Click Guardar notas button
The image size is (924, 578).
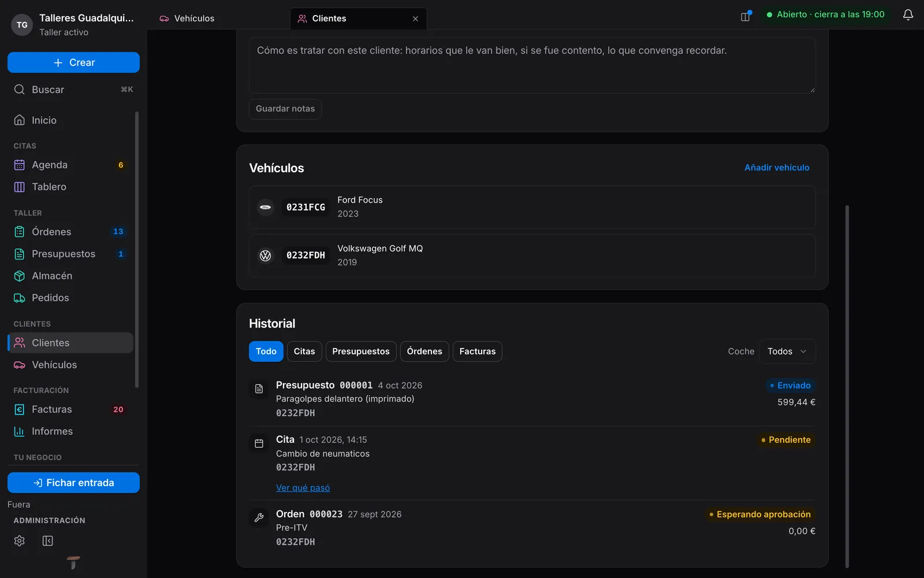coord(285,109)
